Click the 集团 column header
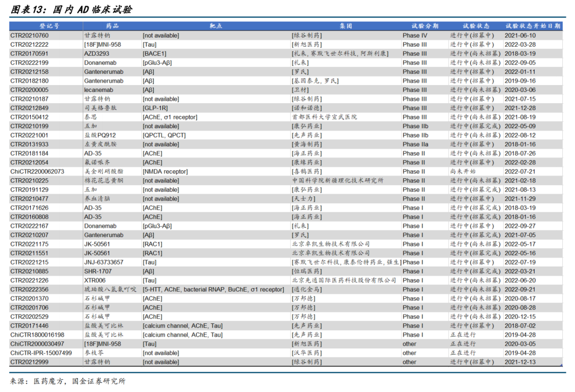 [x=346, y=26]
